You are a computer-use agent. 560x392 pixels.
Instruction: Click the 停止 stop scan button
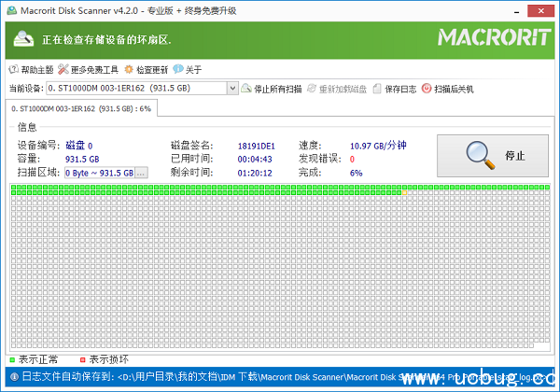pos(493,156)
